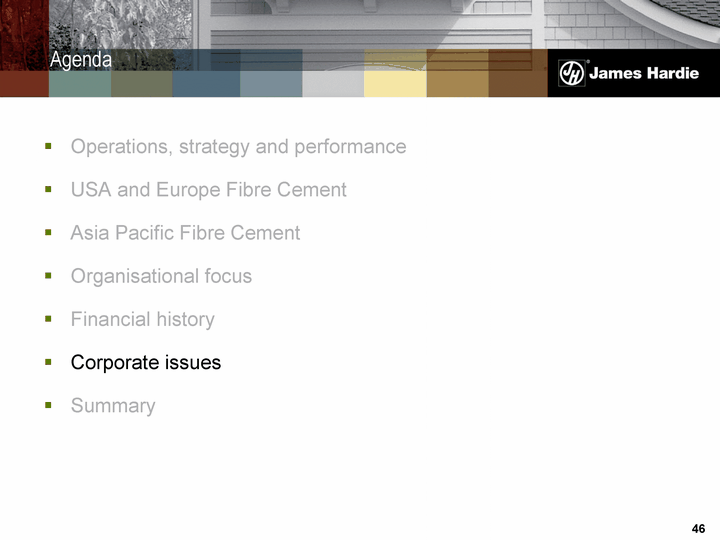
Task: Click the Agenda slide title
Action: [x=81, y=61]
